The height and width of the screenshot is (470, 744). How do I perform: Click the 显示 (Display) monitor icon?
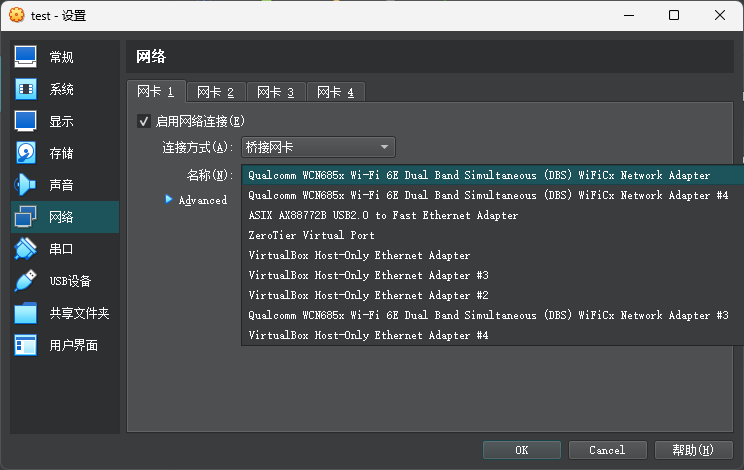pyautogui.click(x=26, y=121)
